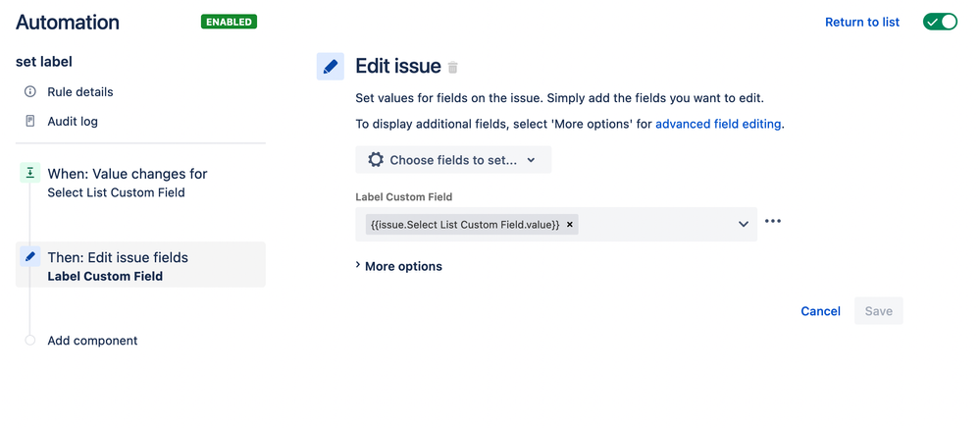Click the Rule details info icon

(30, 92)
